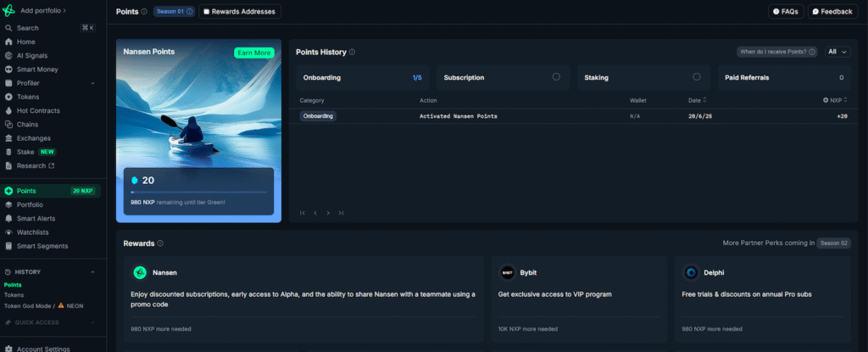868x352 pixels.
Task: Open the Hot Contracts page
Action: [38, 110]
